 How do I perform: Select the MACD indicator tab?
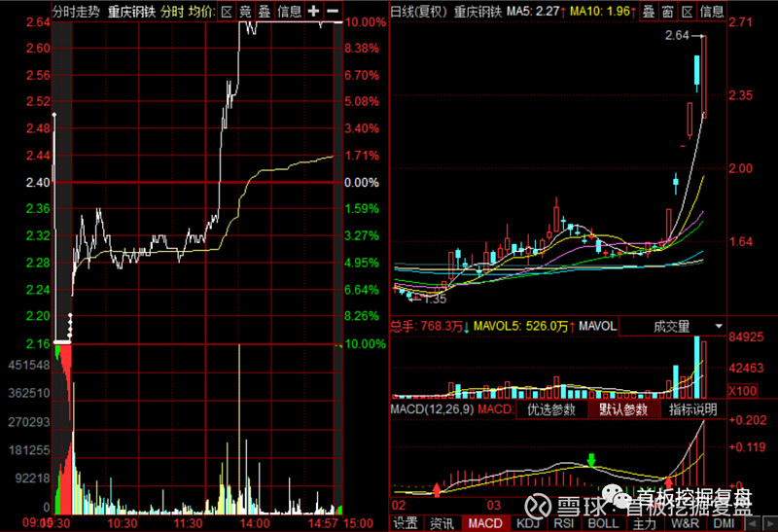[485, 523]
